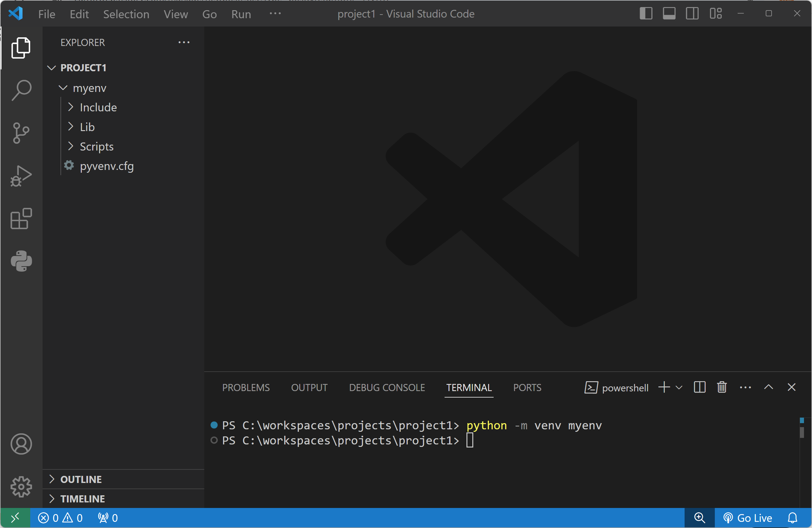Image resolution: width=812 pixels, height=528 pixels.
Task: Open the new terminal launch profile dropdown
Action: click(679, 387)
